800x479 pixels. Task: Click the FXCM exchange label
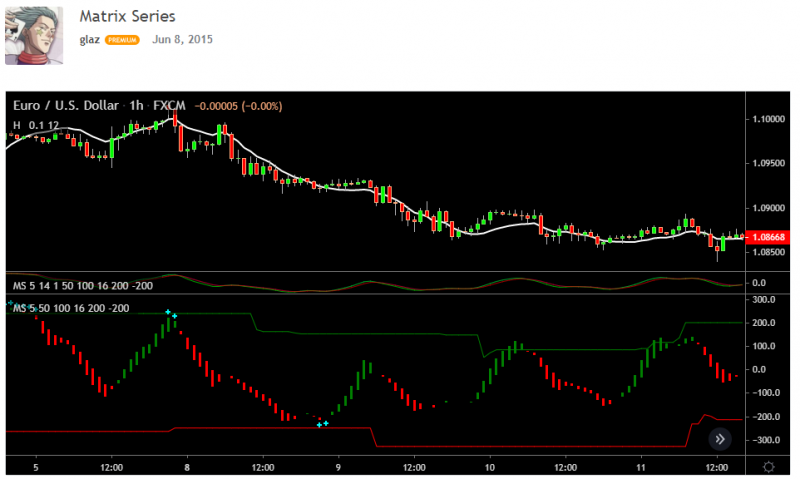(169, 106)
